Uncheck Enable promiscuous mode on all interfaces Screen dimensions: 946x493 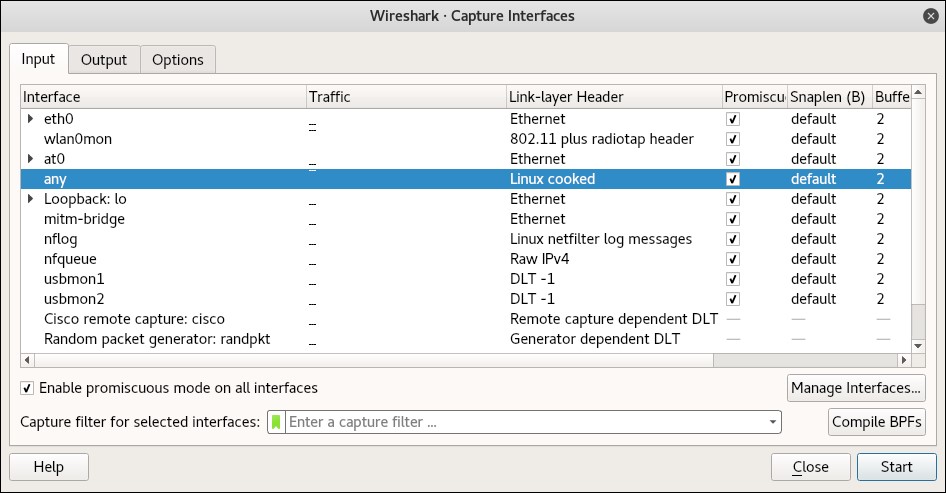[27, 388]
